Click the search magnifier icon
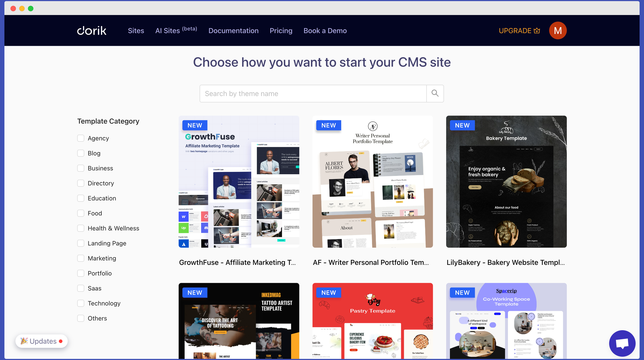 [x=435, y=93]
